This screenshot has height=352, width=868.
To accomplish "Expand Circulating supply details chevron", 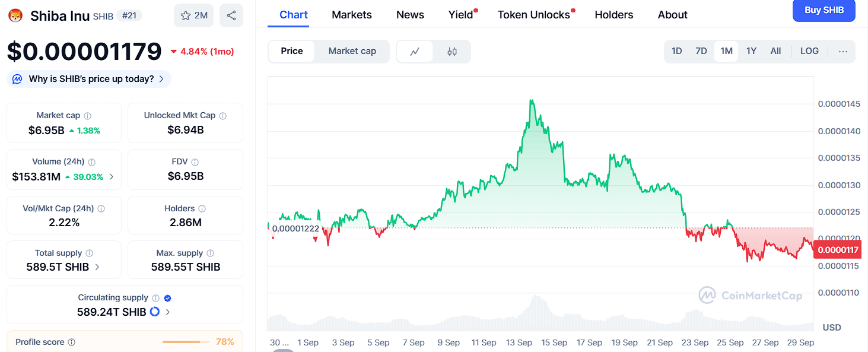I will tap(168, 312).
